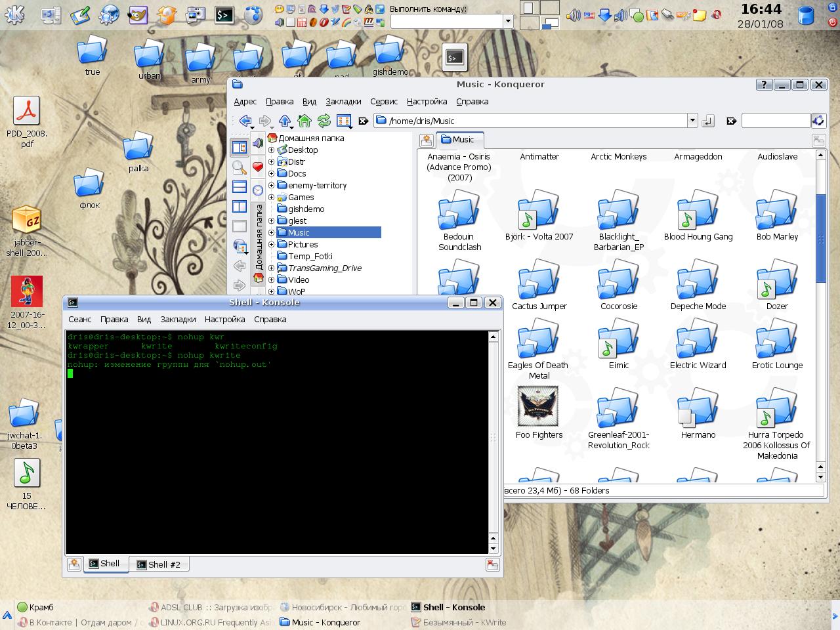Click the Выполнить команду input box

point(446,21)
